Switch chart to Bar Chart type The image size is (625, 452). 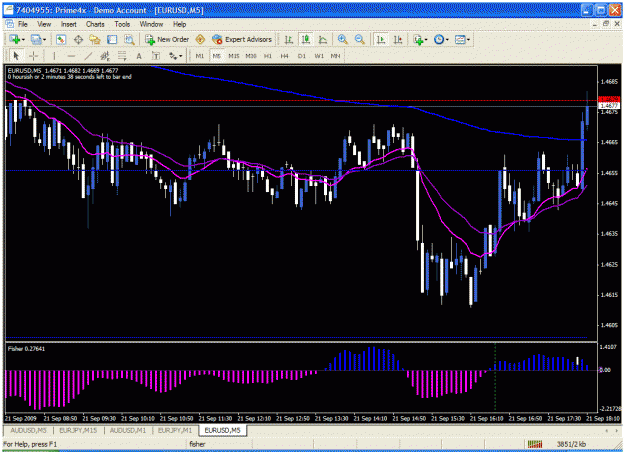point(289,39)
